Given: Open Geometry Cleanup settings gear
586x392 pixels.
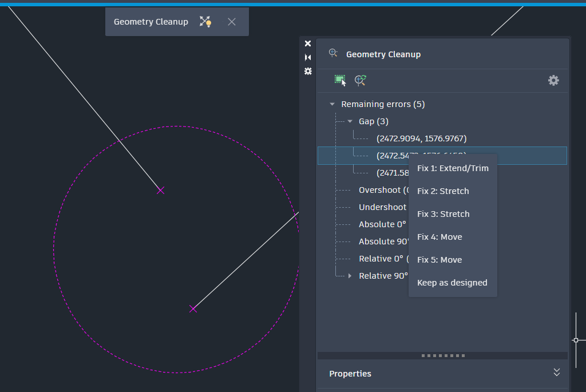Looking at the screenshot, I should tap(553, 80).
